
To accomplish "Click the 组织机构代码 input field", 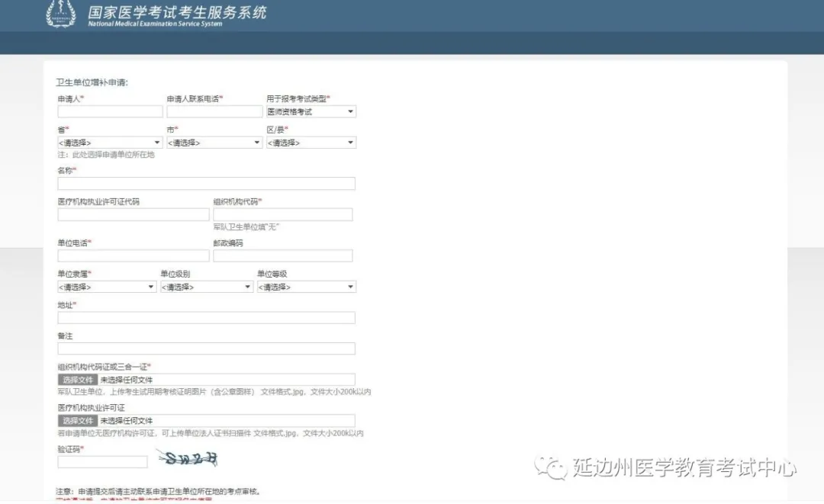I will point(282,215).
